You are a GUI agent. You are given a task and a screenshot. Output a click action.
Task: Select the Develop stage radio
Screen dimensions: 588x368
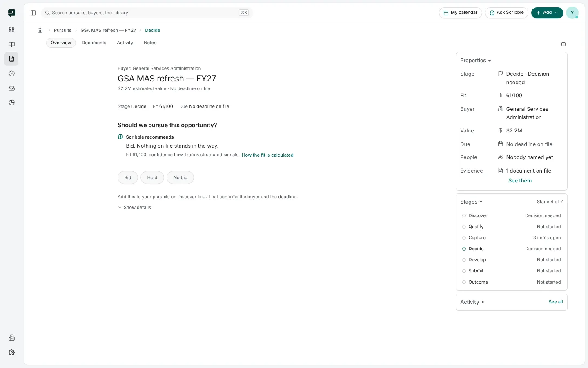464,260
